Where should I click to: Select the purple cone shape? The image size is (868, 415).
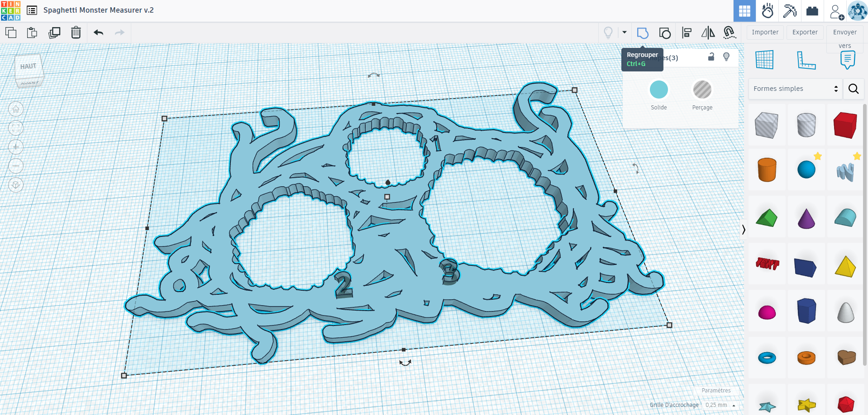coord(806,219)
